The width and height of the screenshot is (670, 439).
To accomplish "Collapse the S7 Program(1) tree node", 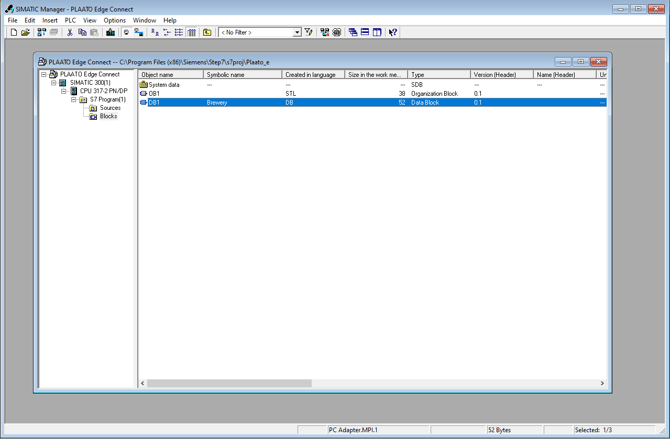I will [x=73, y=100].
